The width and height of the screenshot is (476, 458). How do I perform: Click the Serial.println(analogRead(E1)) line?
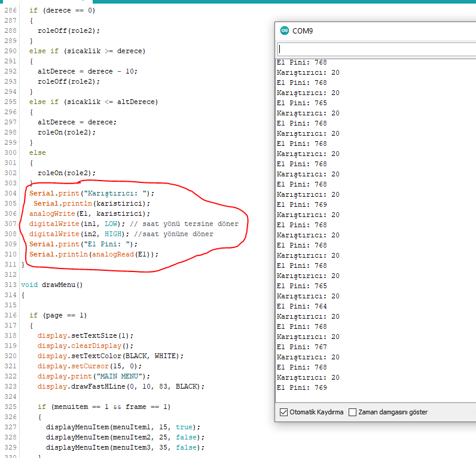coord(94,254)
